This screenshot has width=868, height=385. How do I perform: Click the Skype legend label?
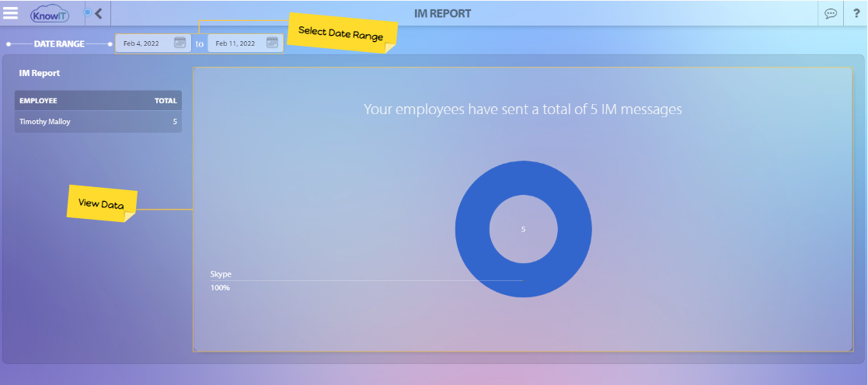[221, 274]
